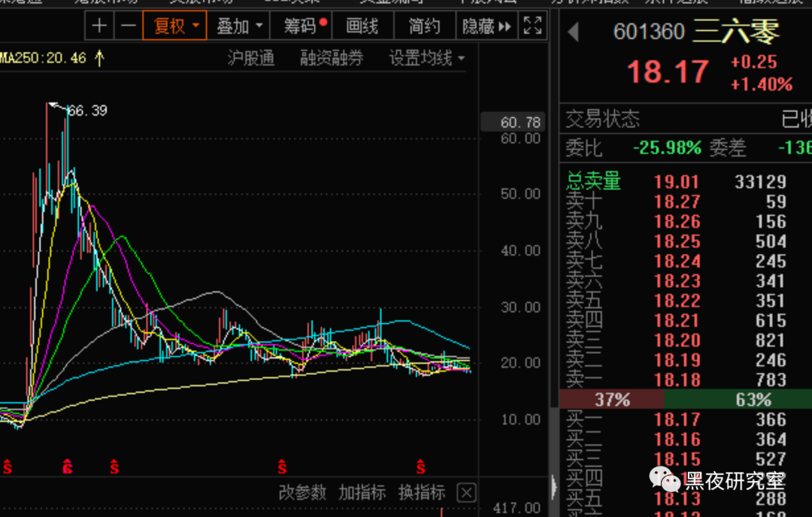Click the red S marker under the 66.39 peak
The height and width of the screenshot is (517, 812).
[68, 467]
